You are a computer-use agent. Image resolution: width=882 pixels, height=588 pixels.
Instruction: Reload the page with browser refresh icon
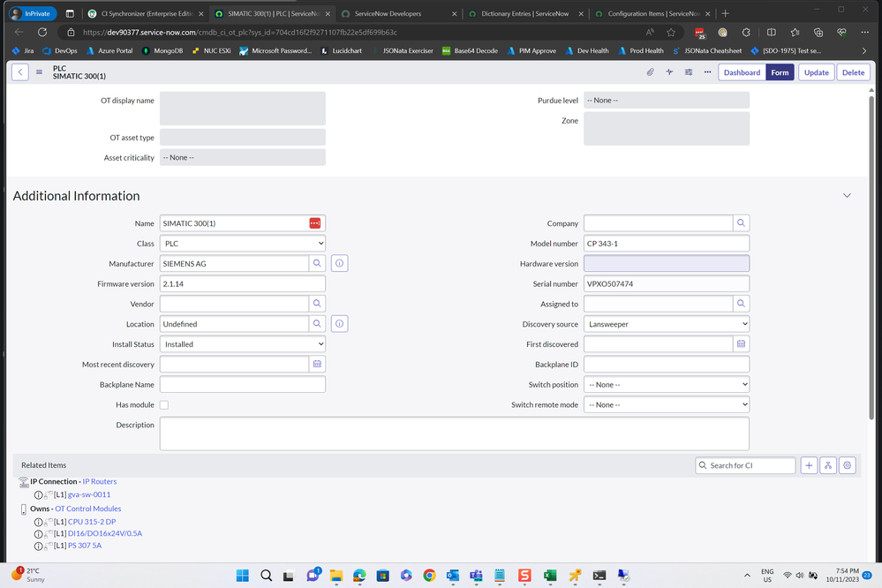click(42, 32)
